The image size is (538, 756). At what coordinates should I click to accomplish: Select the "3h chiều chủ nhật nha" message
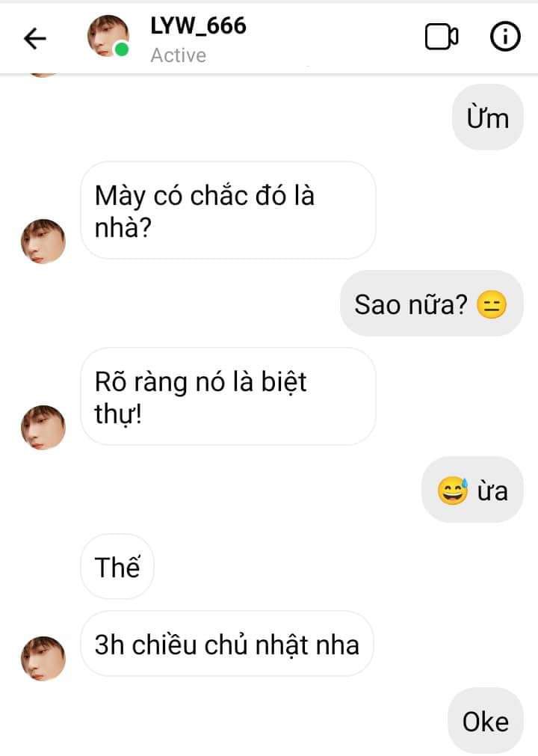point(227,644)
